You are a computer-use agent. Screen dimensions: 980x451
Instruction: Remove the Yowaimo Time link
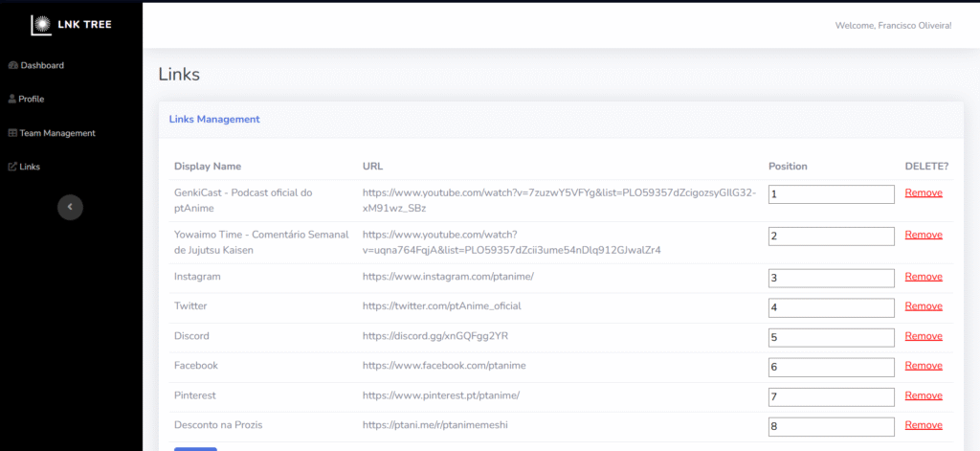click(x=924, y=235)
